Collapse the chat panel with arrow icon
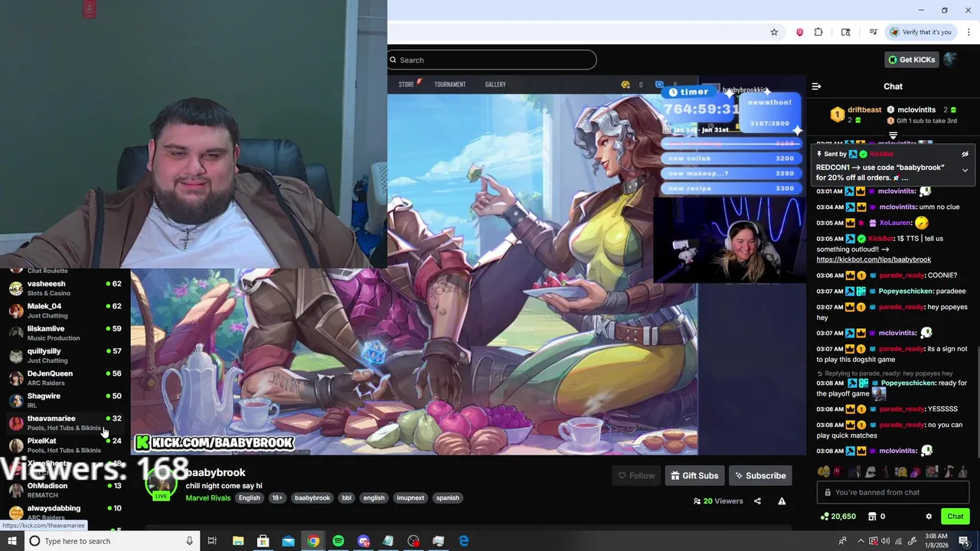Image resolution: width=980 pixels, height=551 pixels. coord(816,86)
